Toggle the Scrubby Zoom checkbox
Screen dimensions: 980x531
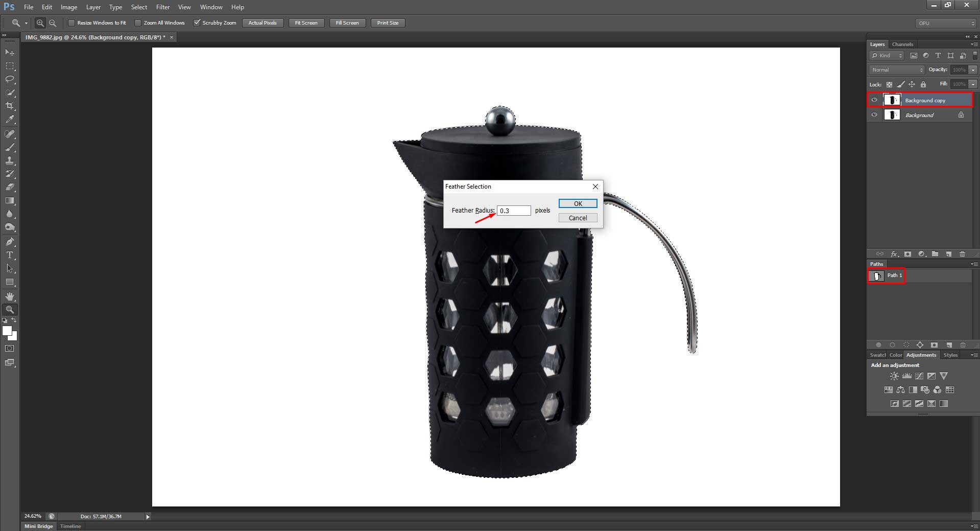point(198,22)
